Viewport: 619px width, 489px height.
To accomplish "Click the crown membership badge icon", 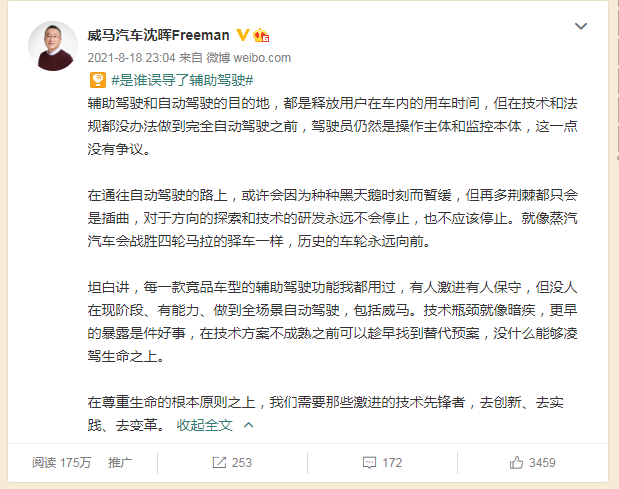I will 261,36.
